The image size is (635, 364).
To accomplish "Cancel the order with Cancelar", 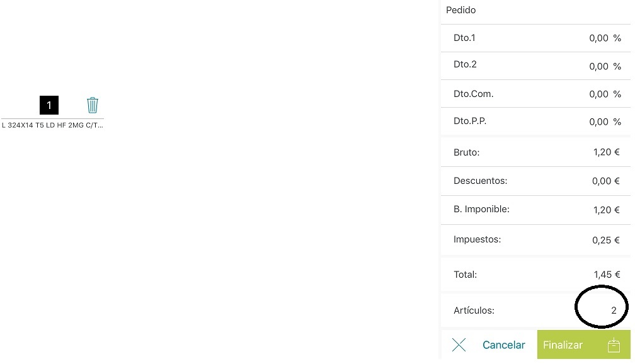I will (x=503, y=345).
